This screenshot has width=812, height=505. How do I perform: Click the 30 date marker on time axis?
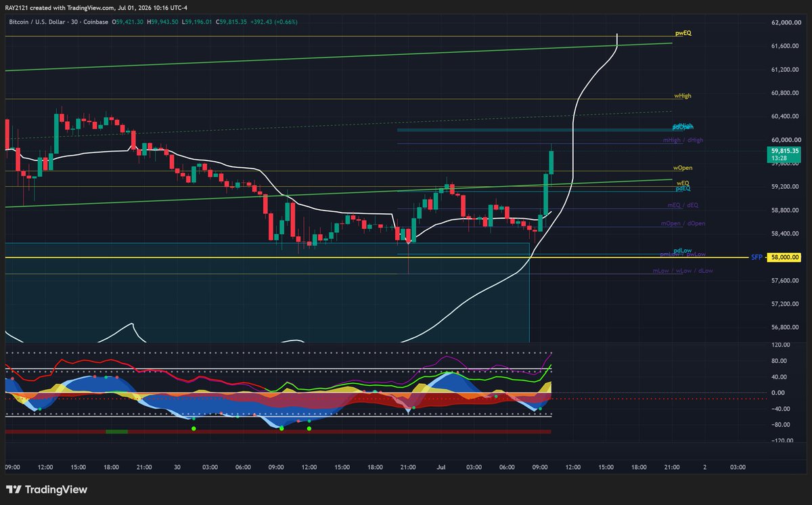[177, 467]
